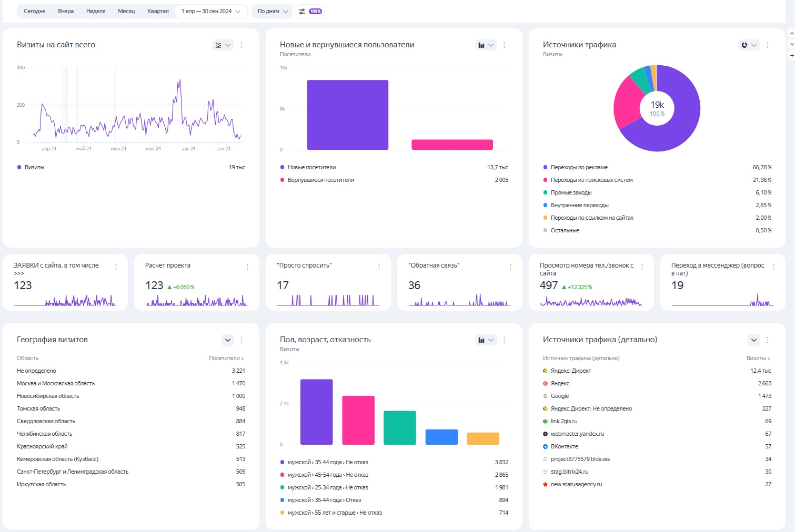Click the value 497 in phone view card

coord(549,285)
